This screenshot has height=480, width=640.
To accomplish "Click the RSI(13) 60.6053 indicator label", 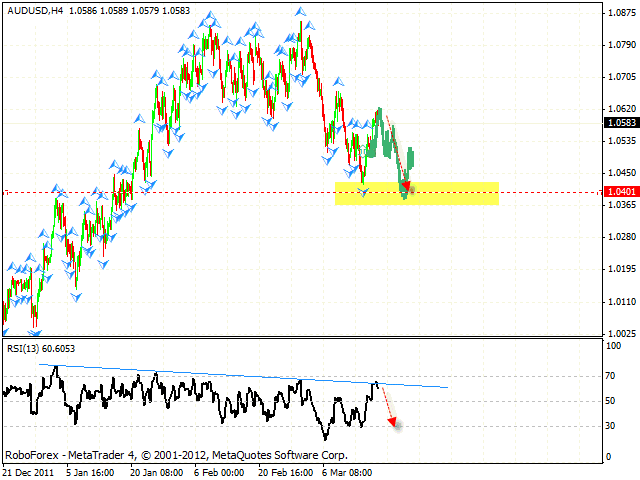I will [x=41, y=348].
